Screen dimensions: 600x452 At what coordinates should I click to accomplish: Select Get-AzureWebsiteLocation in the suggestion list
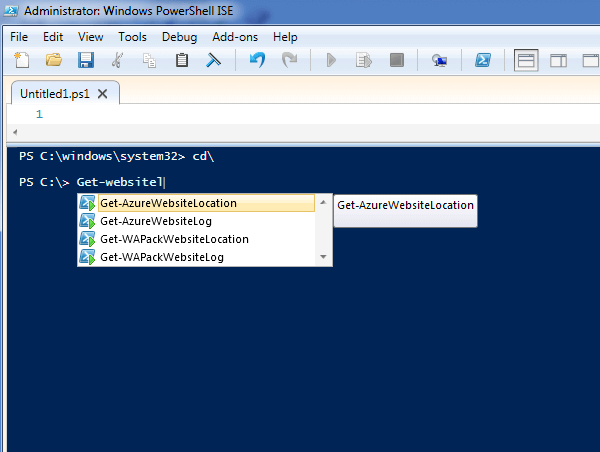click(207, 203)
